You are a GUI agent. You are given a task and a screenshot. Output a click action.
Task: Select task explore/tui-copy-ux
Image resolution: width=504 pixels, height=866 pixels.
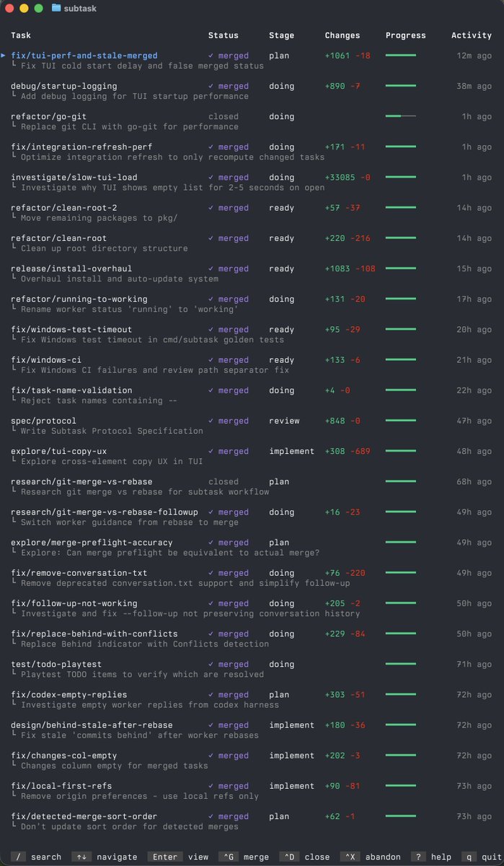coord(59,451)
